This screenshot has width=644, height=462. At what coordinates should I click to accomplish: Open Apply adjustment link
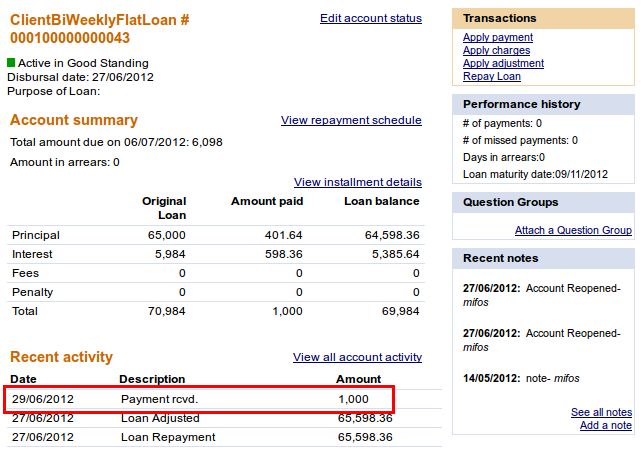[x=503, y=63]
